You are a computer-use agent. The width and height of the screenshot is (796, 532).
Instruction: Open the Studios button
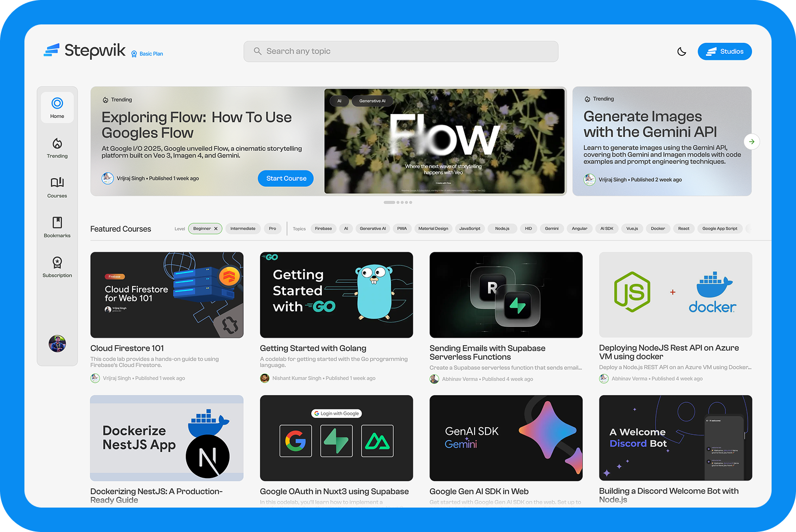(724, 52)
